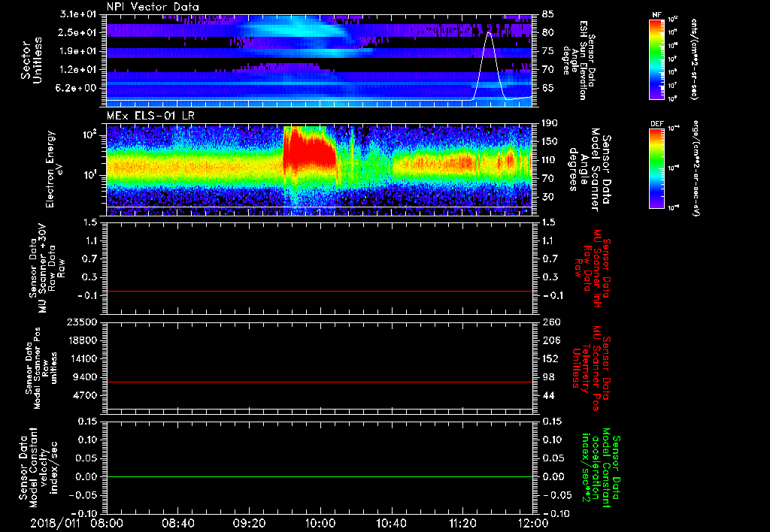Click the 'Model Scanner Pos Raw' axis title
770x532 pixels.
click(x=41, y=368)
